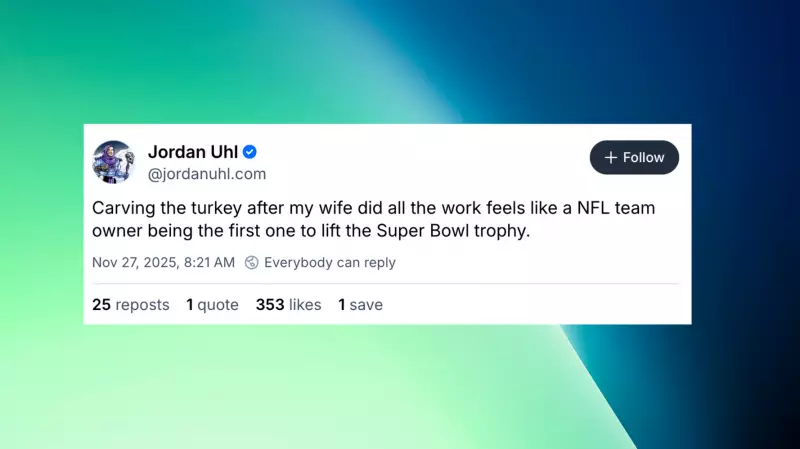Click the word 'likes' in post stats
This screenshot has height=449, width=800.
[305, 305]
